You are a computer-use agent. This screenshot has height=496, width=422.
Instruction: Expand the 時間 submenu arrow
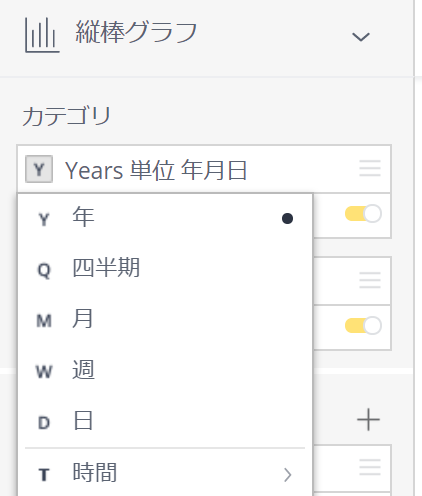287,475
